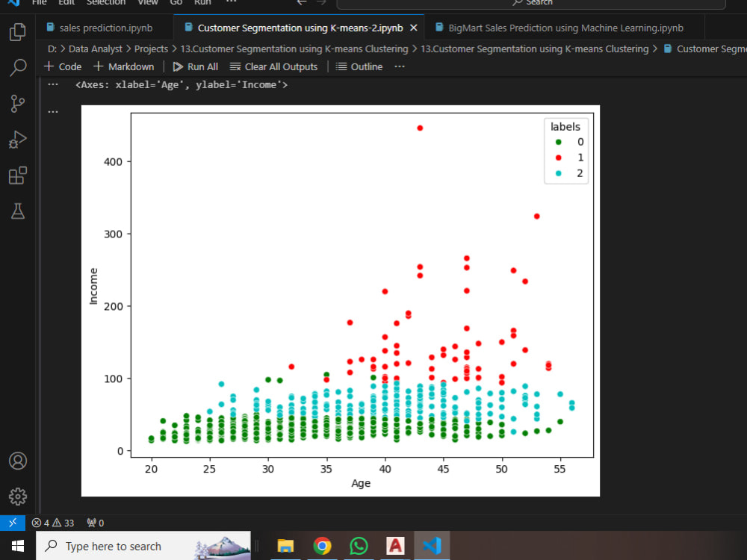Select first 13.Customer Segmentation folder breadcrumb

pos(294,49)
